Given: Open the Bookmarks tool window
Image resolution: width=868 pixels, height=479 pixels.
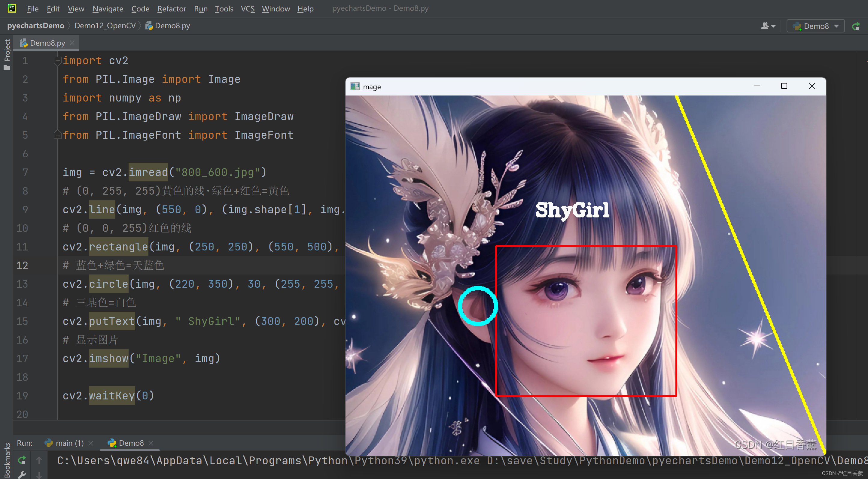Looking at the screenshot, I should pos(7,460).
